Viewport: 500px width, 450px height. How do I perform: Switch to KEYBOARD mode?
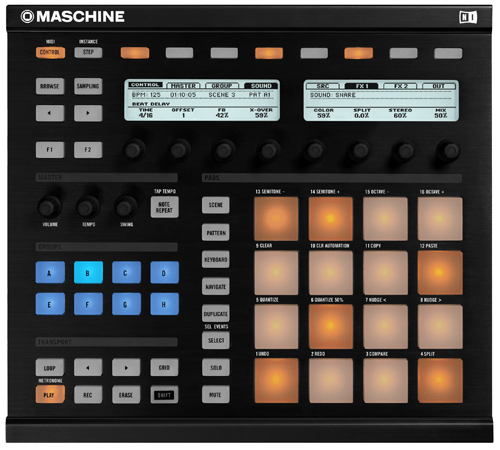click(216, 259)
